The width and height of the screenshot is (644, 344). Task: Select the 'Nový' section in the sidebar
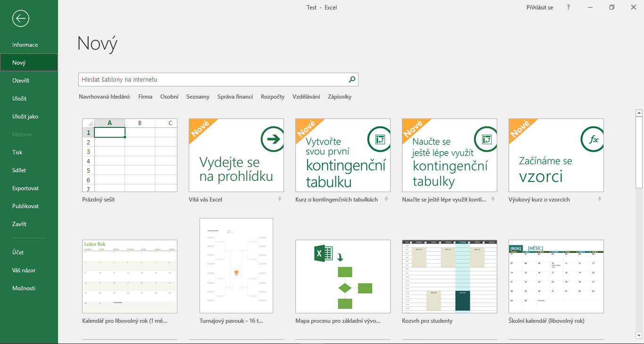coord(19,62)
